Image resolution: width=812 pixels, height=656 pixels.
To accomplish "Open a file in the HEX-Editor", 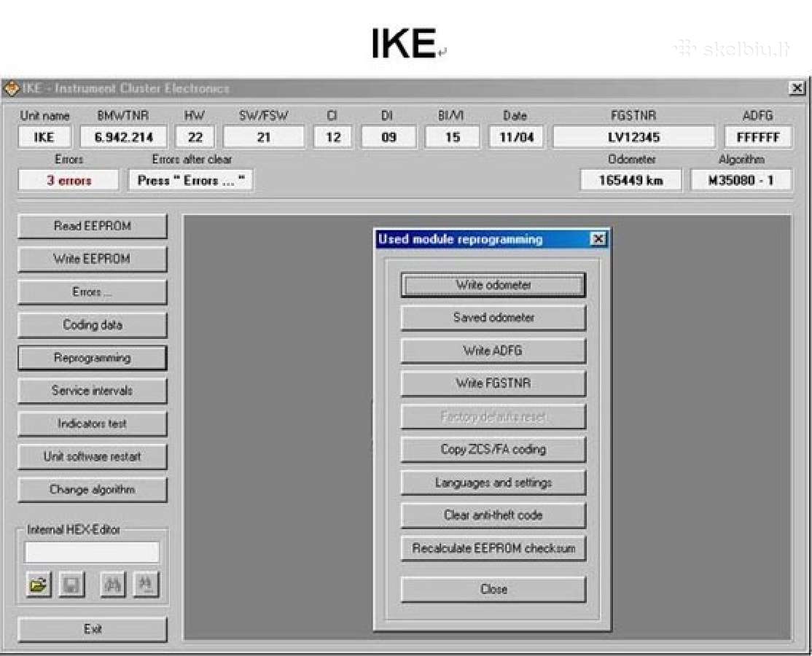I will click(x=39, y=585).
